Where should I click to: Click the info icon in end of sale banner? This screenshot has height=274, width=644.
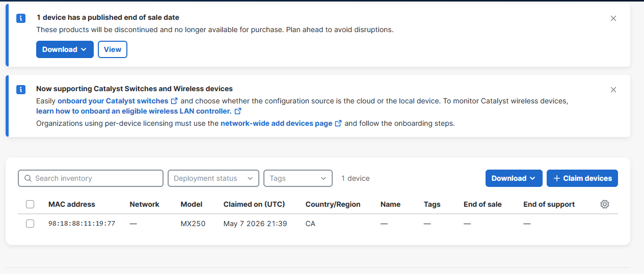pyautogui.click(x=21, y=18)
